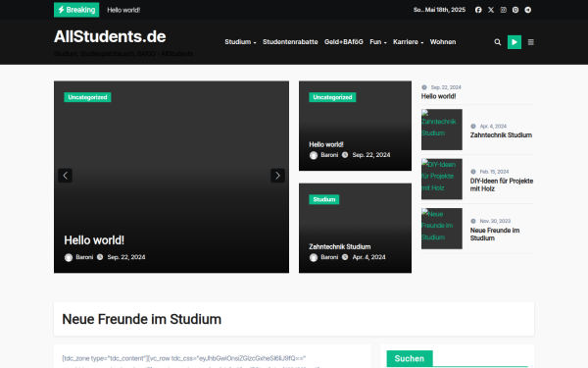Open Hello world! in right sidebar list
The width and height of the screenshot is (588, 368).
click(x=438, y=96)
